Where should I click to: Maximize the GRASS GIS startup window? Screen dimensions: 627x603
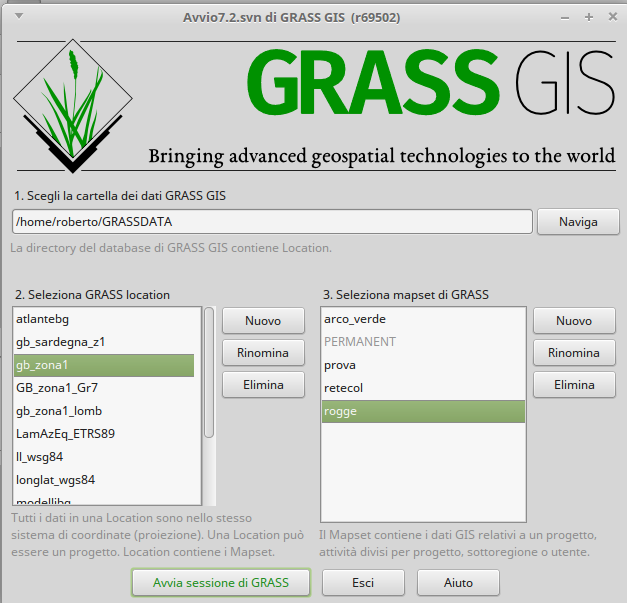click(589, 17)
